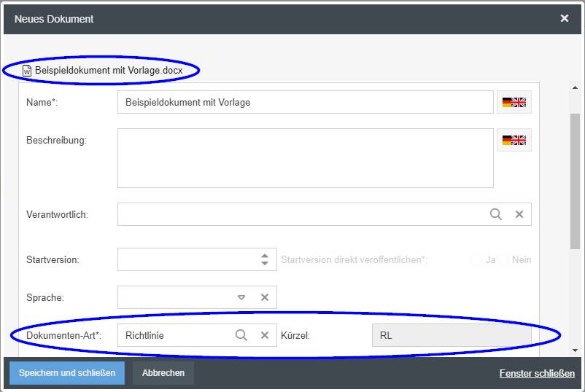Close the Neues Dokument dialog

[x=565, y=18]
